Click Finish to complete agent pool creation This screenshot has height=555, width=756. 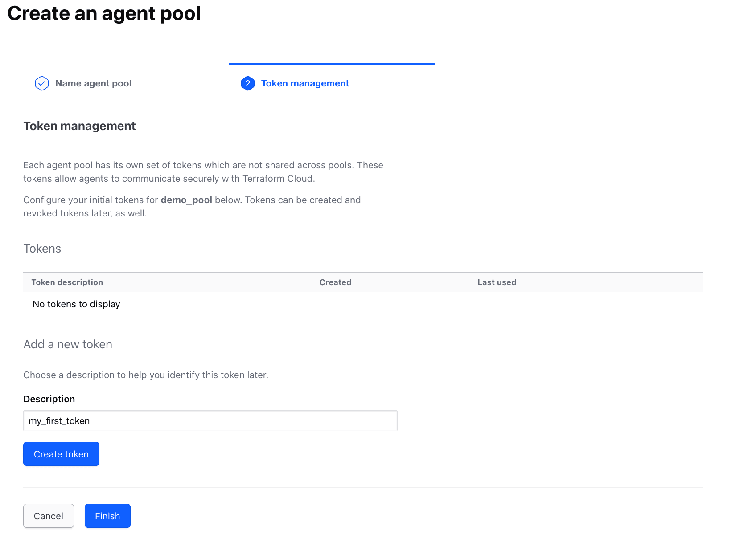[x=107, y=516]
